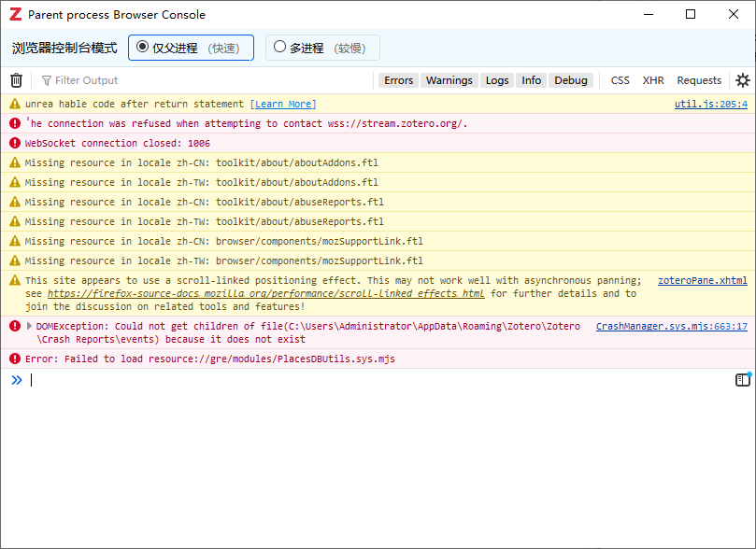This screenshot has width=756, height=549.
Task: Toggle the CSS filter
Action: (620, 80)
